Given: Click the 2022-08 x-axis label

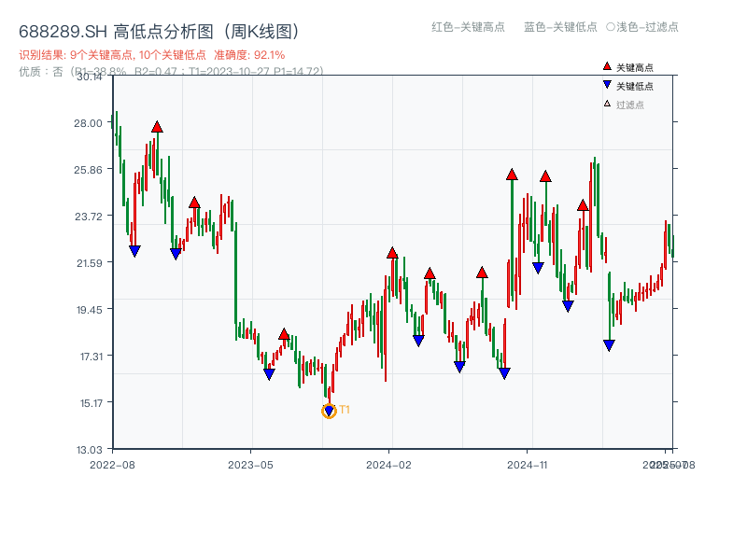Looking at the screenshot, I should pos(112,465).
